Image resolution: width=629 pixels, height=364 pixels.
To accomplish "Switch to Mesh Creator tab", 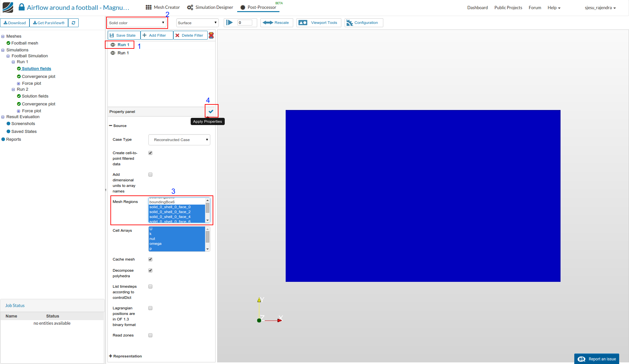I will [x=163, y=7].
